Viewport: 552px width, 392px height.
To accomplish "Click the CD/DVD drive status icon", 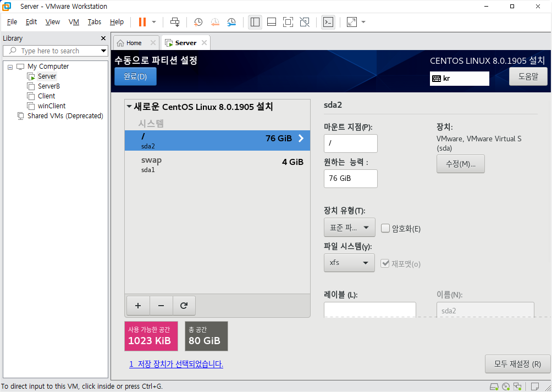I will tap(506, 387).
